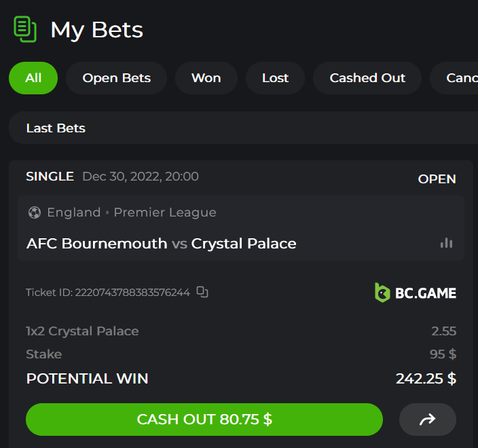This screenshot has height=448, width=478.
Task: Click the My Bets receipt icon
Action: click(24, 29)
